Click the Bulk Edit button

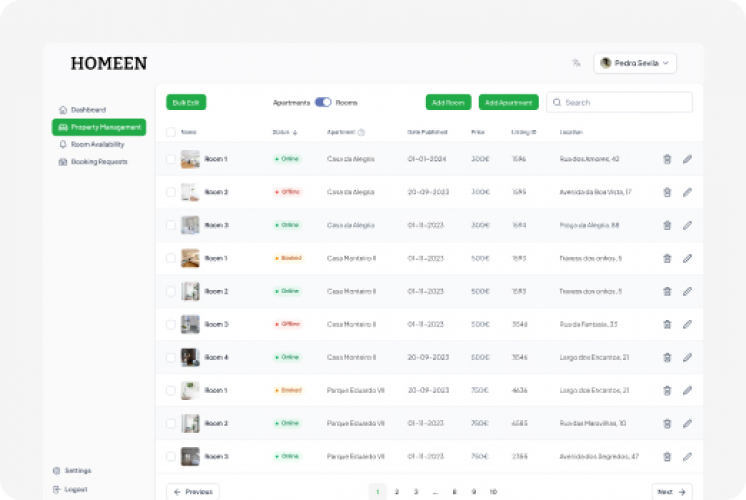click(186, 102)
